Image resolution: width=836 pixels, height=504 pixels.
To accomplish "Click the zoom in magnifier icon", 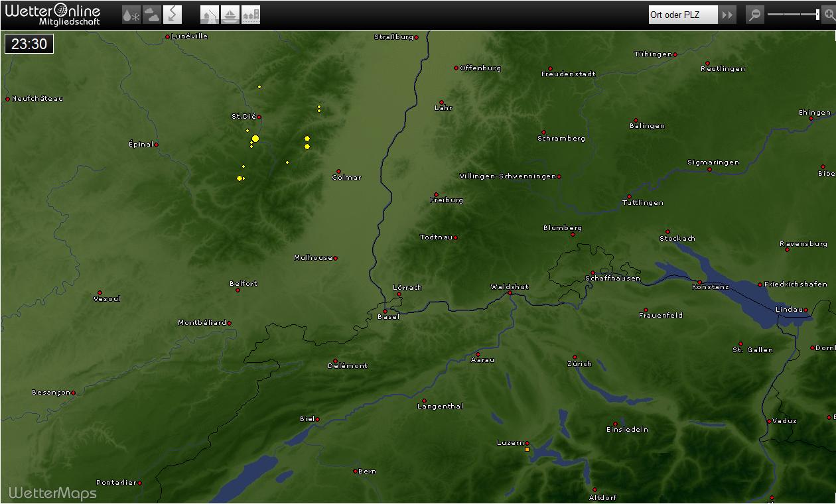I will [828, 15].
